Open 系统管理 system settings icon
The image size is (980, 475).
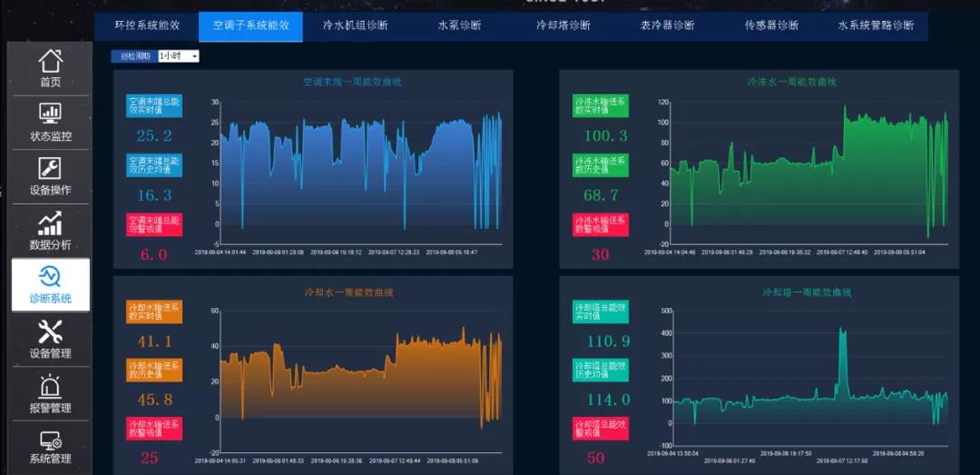(x=51, y=441)
